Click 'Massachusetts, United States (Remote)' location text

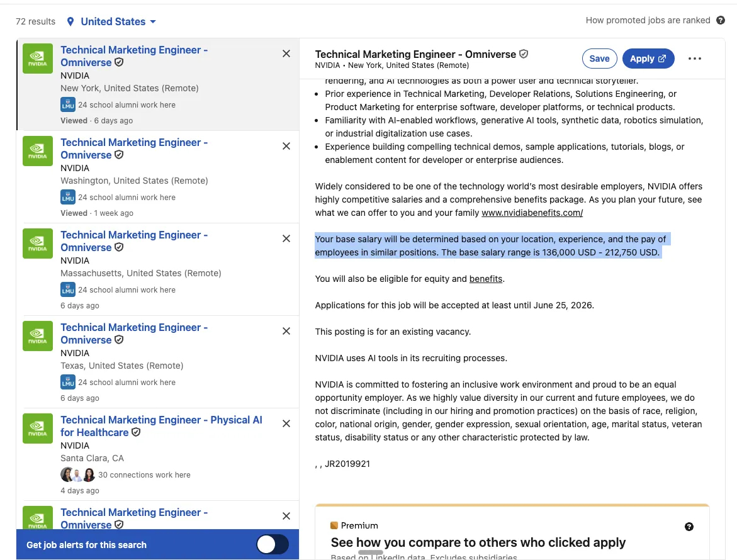point(140,274)
